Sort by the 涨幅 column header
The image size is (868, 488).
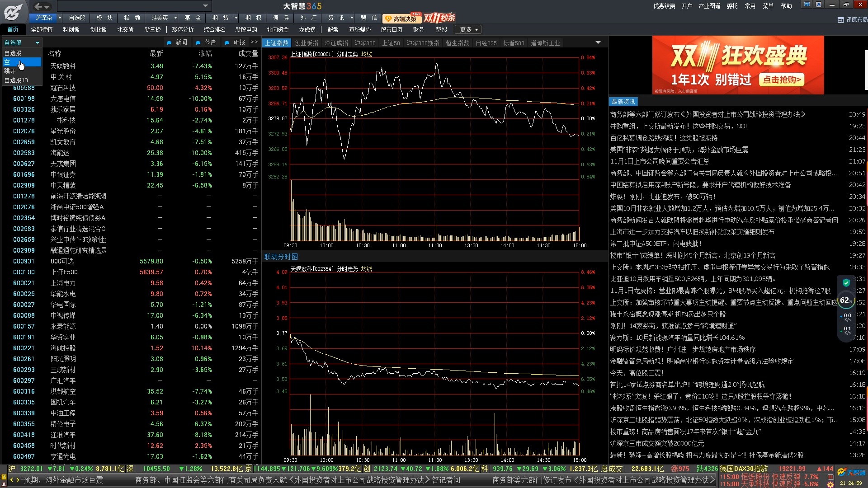click(205, 53)
